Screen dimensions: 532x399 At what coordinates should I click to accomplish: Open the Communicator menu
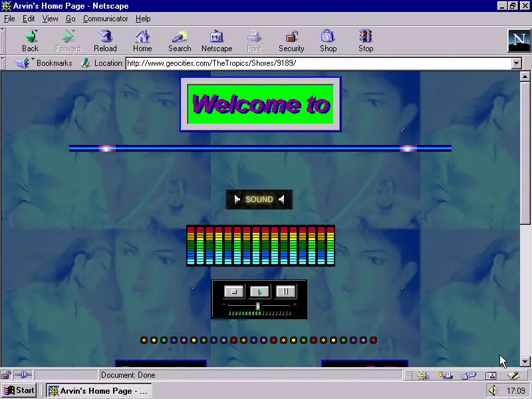tap(105, 19)
